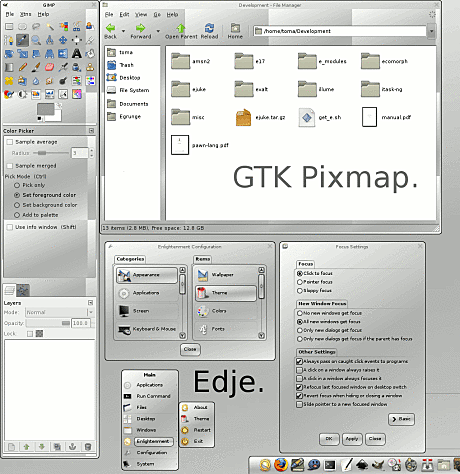The image size is (460, 474).
Task: Select the Free Select lasso tool
Action: (36, 26)
